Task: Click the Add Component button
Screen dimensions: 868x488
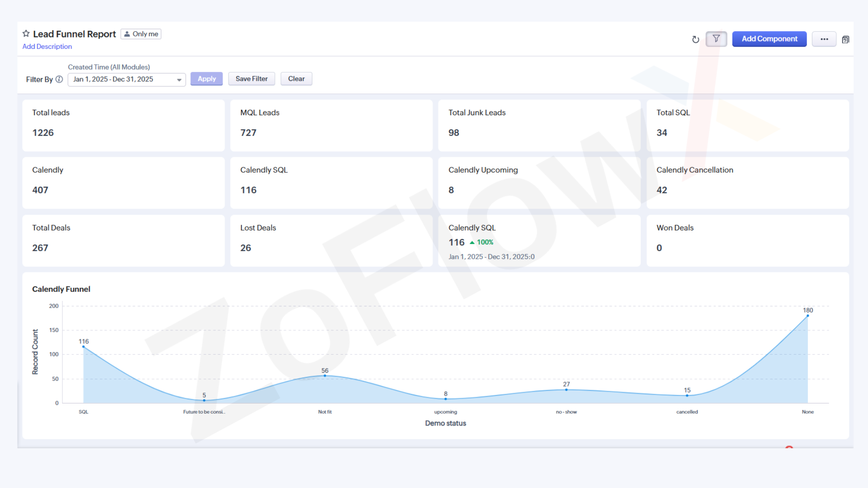Action: click(x=769, y=39)
